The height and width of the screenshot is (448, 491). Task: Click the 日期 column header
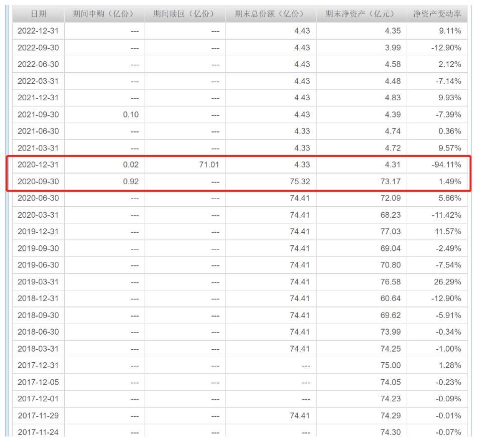point(38,14)
